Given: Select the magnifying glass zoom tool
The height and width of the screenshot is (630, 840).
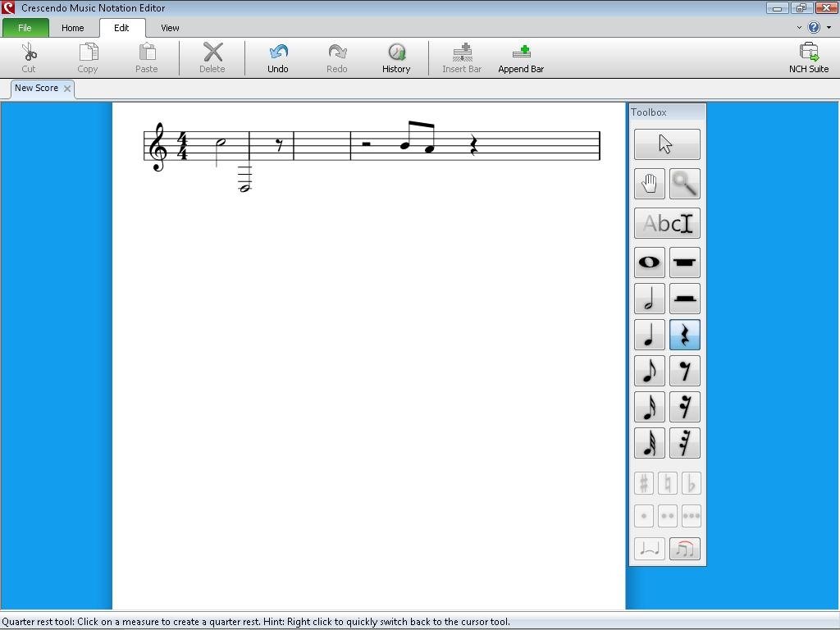Looking at the screenshot, I should click(x=685, y=184).
